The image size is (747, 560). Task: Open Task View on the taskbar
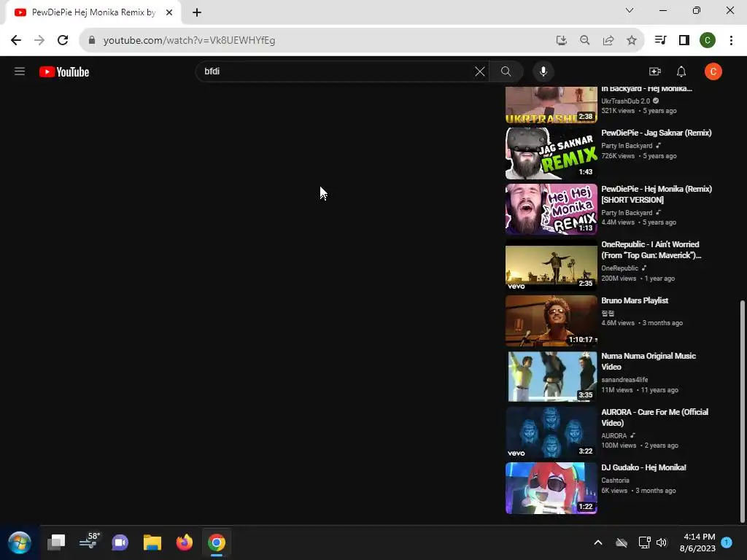56,542
